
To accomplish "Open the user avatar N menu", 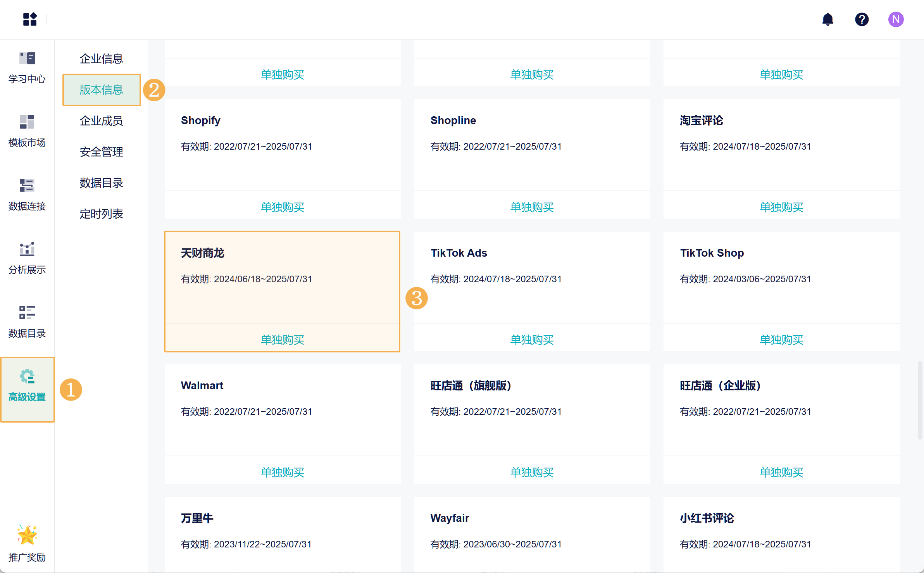I will [x=896, y=19].
